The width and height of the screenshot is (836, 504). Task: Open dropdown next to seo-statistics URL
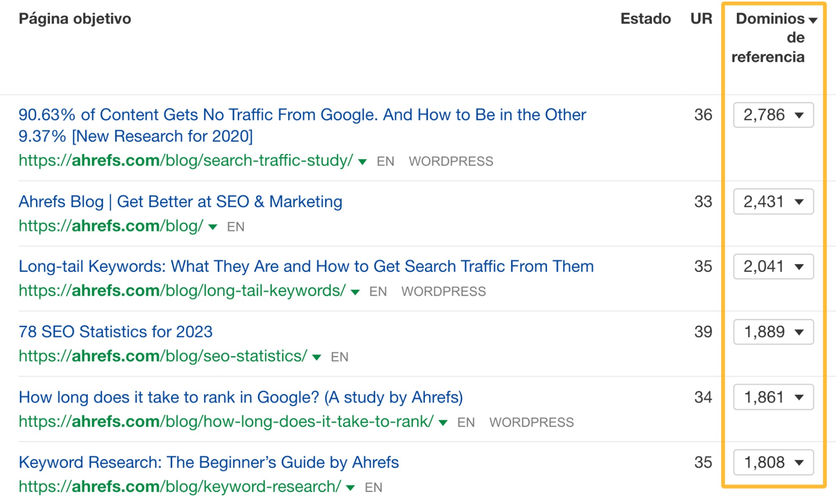pos(317,358)
